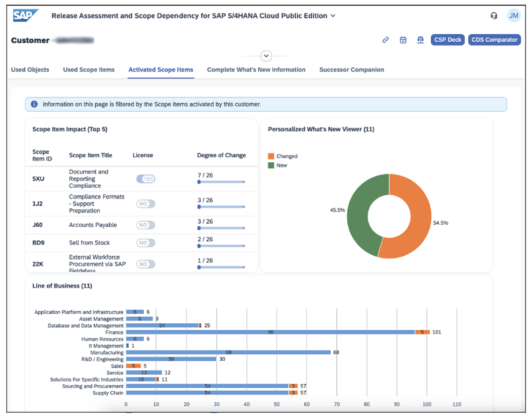This screenshot has width=532, height=418.
Task: Click the CDS Comparator button
Action: (494, 40)
